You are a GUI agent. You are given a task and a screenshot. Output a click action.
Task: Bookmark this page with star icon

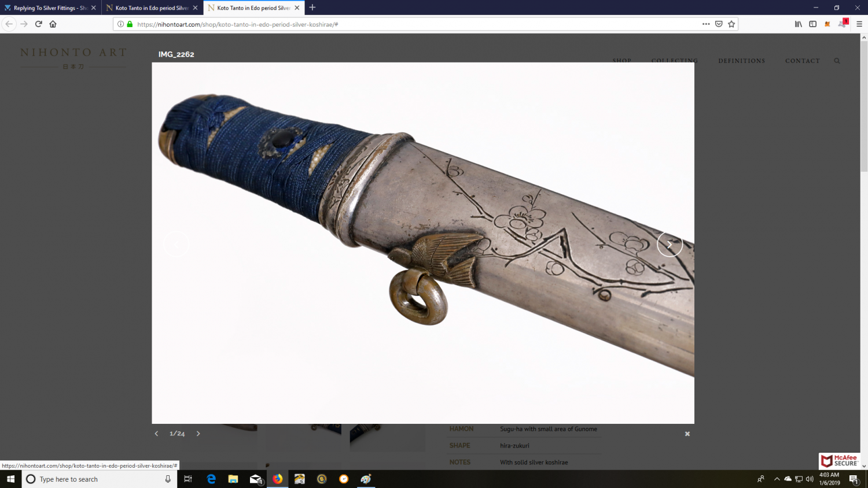731,24
